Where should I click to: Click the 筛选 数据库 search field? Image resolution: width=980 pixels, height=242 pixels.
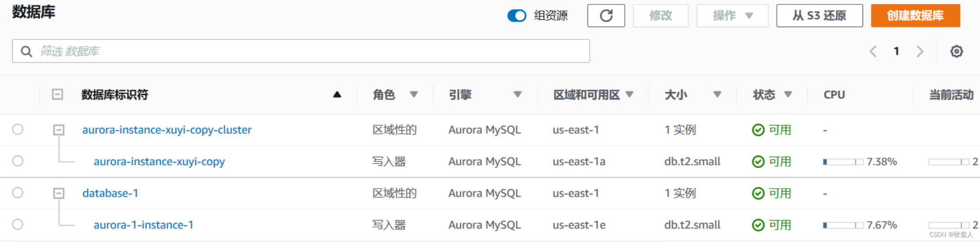click(307, 51)
